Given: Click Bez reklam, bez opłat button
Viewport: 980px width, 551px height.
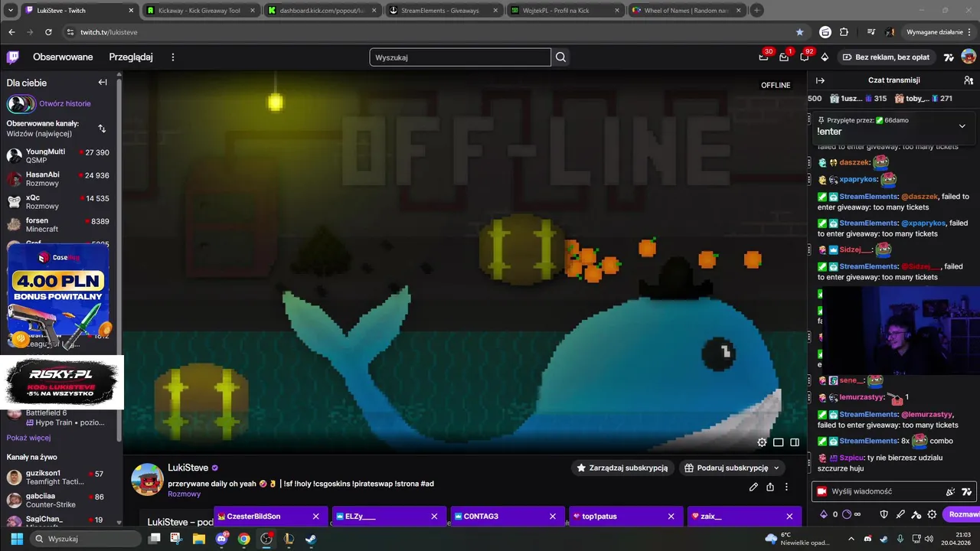Looking at the screenshot, I should [x=886, y=57].
